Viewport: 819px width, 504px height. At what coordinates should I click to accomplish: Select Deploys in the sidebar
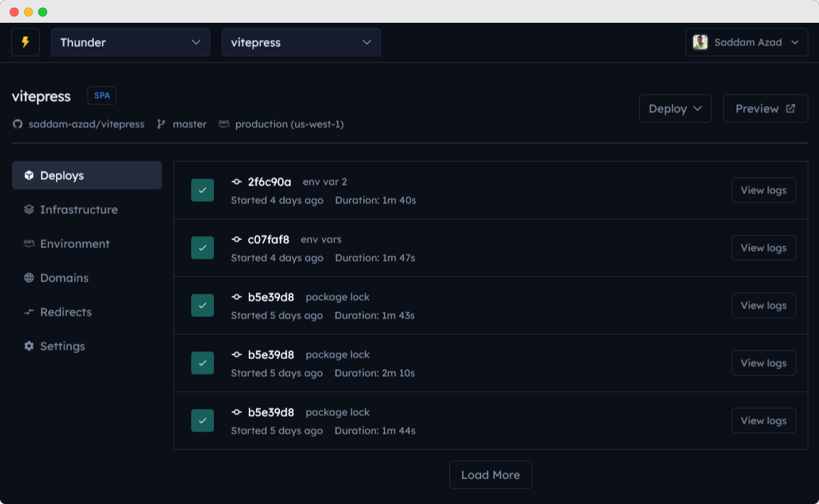87,176
